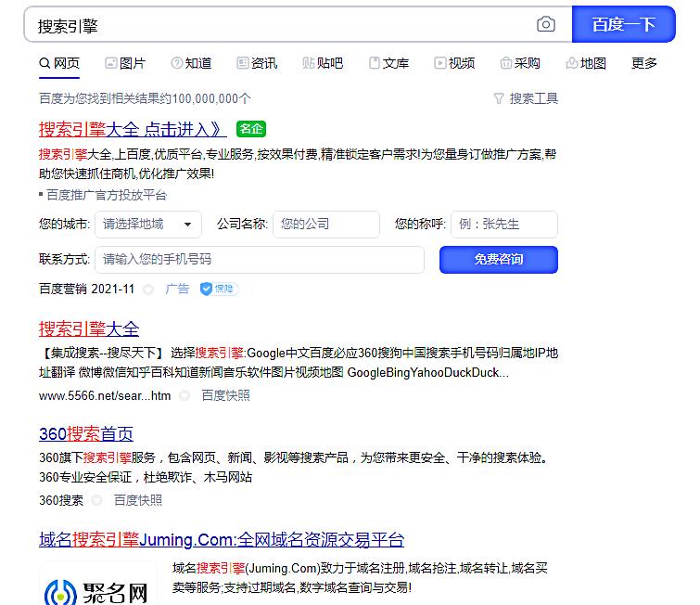Screen dimensions: 700x605
Task: Click the 地图 map icon
Action: click(x=571, y=63)
